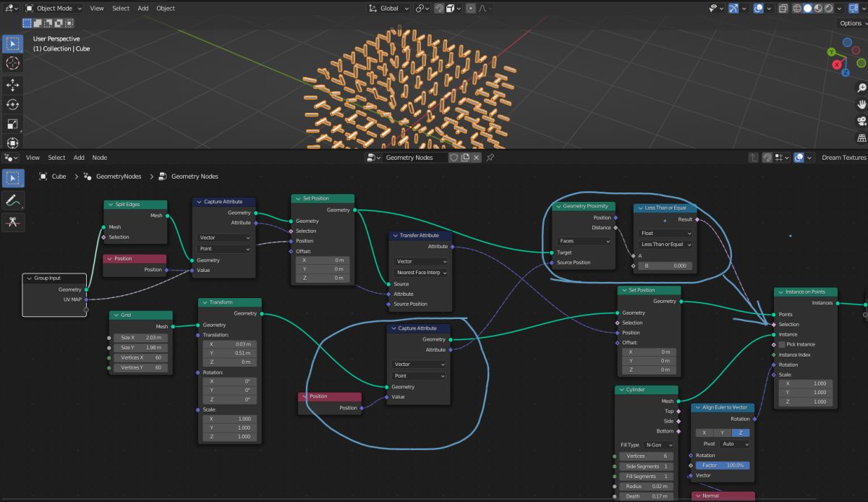868x502 pixels.
Task: Click the Geometry Nodes name field
Action: click(414, 157)
